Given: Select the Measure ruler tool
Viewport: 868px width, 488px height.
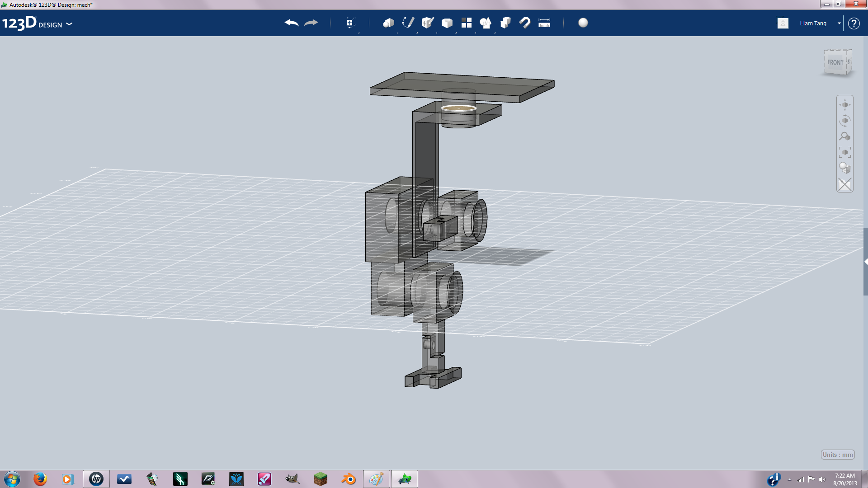Looking at the screenshot, I should (544, 23).
